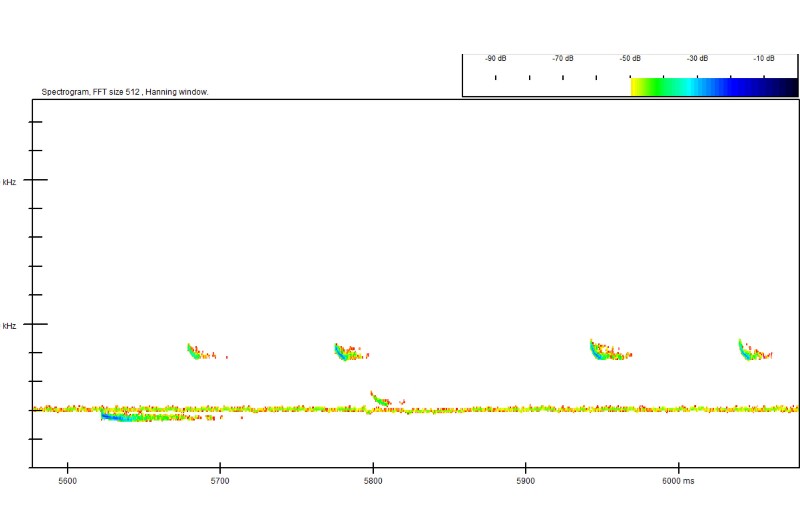800x532 pixels.
Task: Click the 5600 time axis label
Action: [x=67, y=481]
